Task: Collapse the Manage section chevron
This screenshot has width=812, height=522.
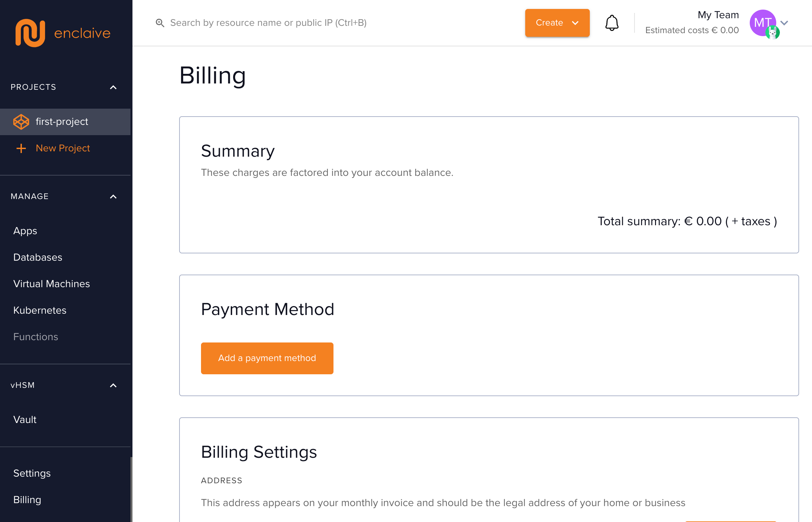Action: (x=113, y=197)
